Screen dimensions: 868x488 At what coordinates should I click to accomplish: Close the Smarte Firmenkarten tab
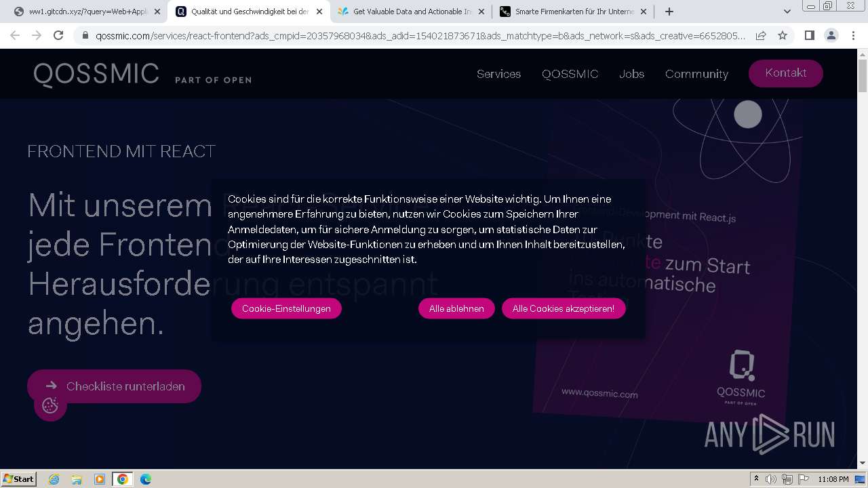click(644, 12)
